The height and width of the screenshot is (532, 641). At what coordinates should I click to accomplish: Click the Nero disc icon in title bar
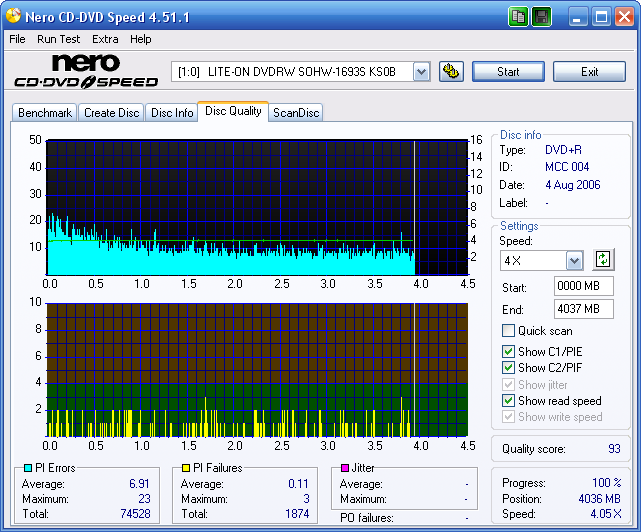[x=13, y=16]
